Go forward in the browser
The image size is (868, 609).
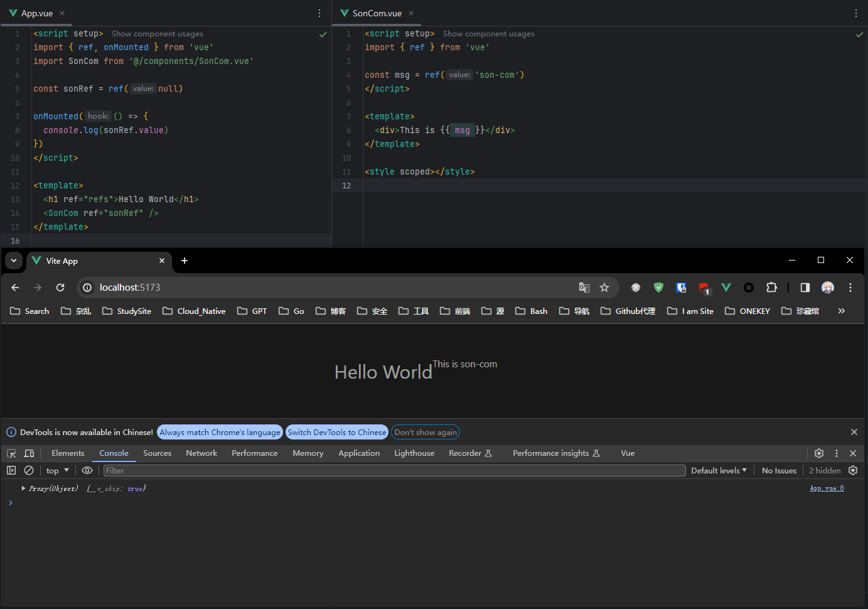(38, 288)
